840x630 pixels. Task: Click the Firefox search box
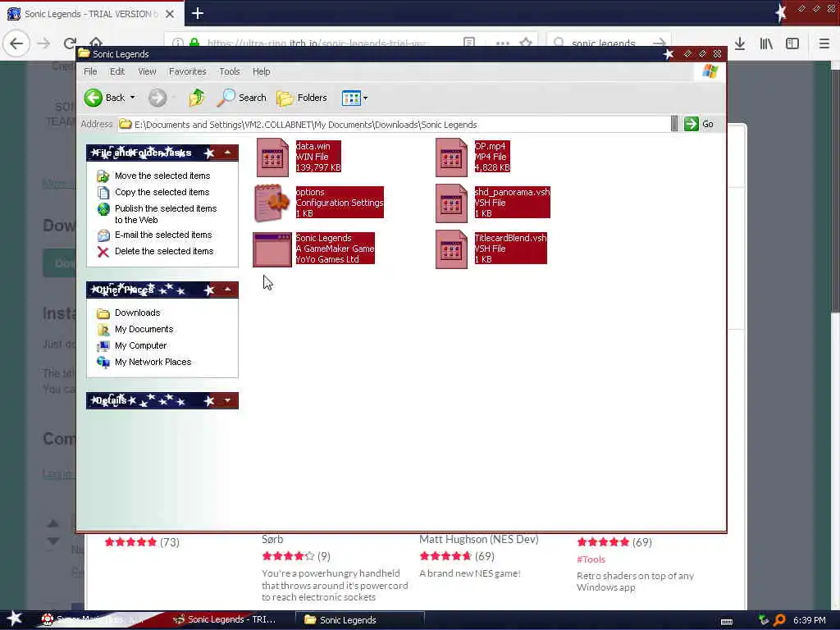point(609,43)
